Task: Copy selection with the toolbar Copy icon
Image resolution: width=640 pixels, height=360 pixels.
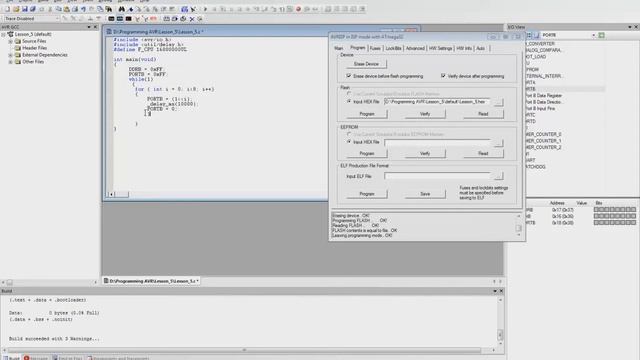Action: coord(58,9)
